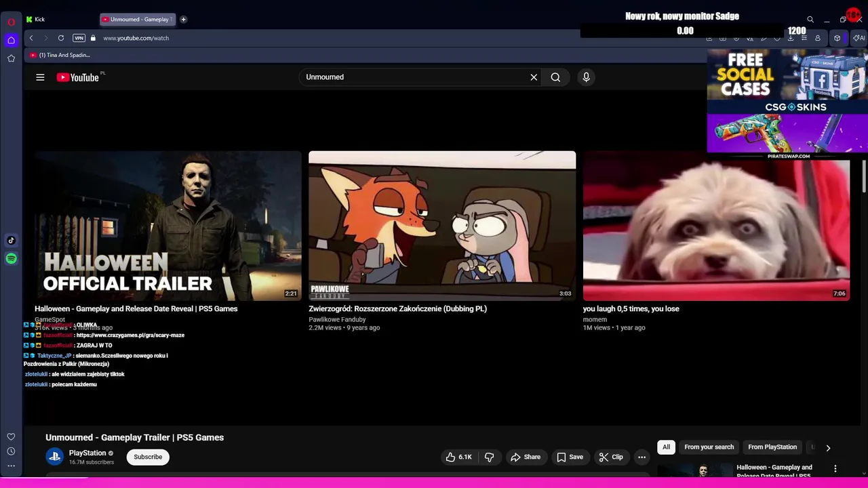The width and height of the screenshot is (868, 488).
Task: Open a new browser tab with the plus
Action: [x=183, y=20]
